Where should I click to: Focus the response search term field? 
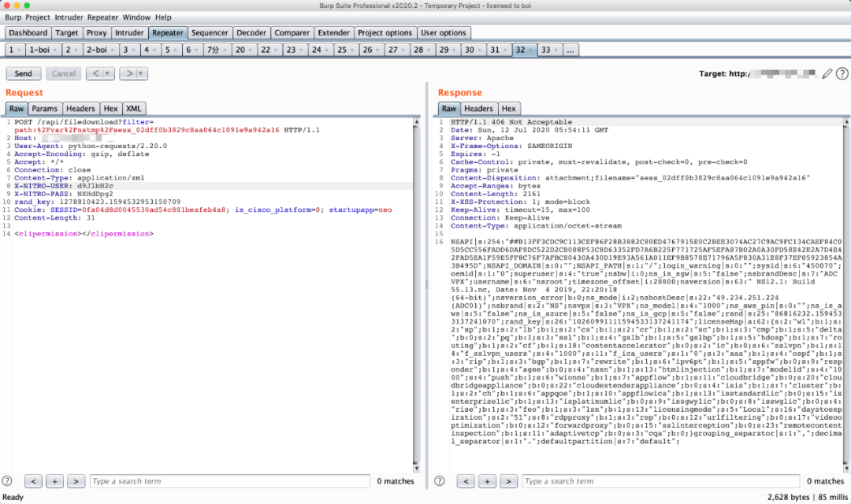(x=660, y=481)
